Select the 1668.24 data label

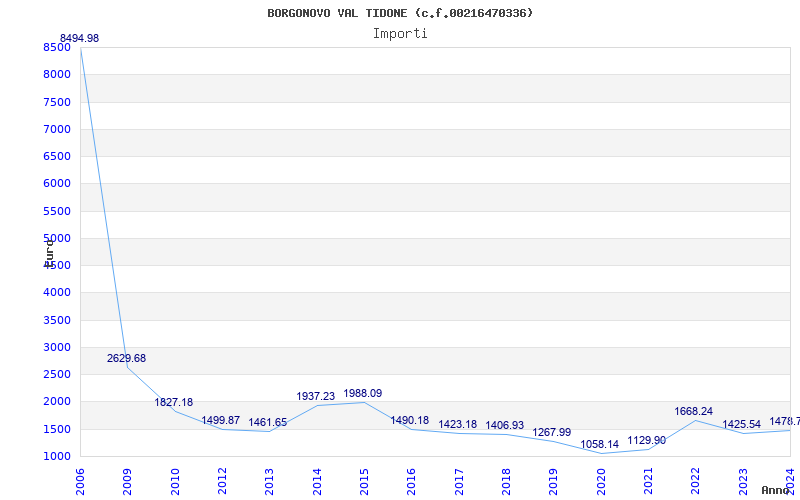click(694, 411)
